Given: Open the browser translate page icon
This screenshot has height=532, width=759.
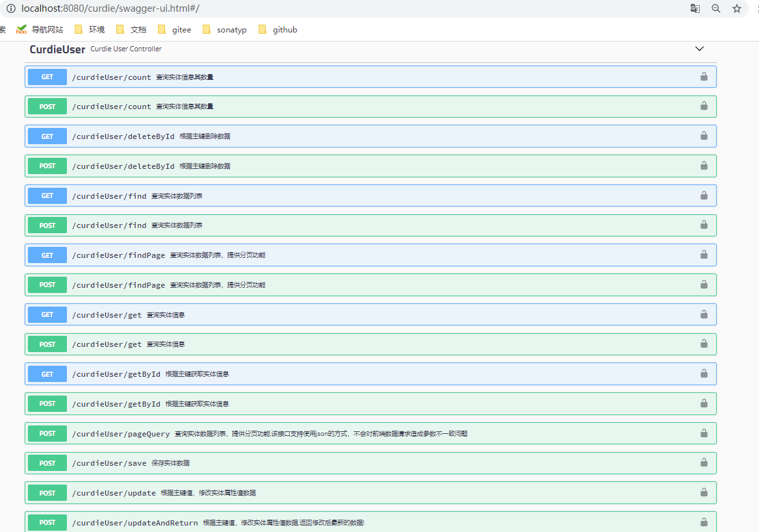Looking at the screenshot, I should pyautogui.click(x=695, y=8).
